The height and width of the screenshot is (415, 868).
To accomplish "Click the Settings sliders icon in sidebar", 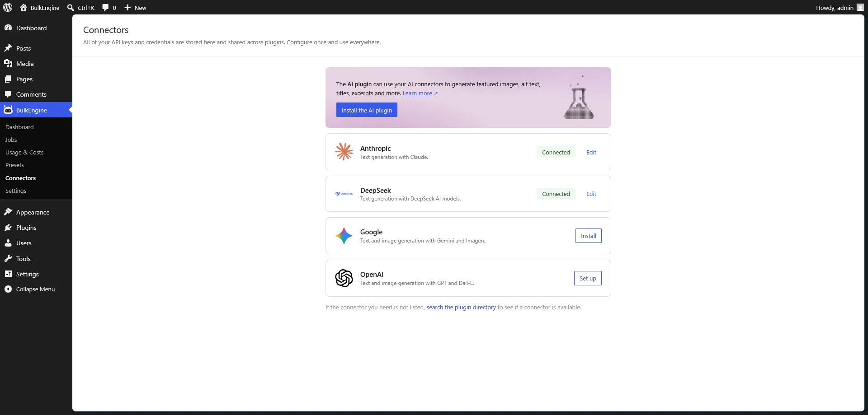I will point(8,274).
